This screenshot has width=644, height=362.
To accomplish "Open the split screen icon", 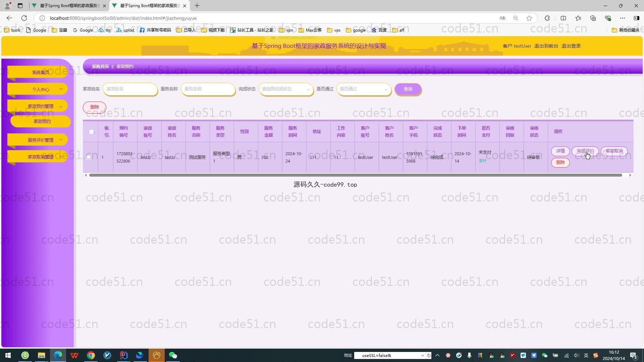I will click(563, 18).
